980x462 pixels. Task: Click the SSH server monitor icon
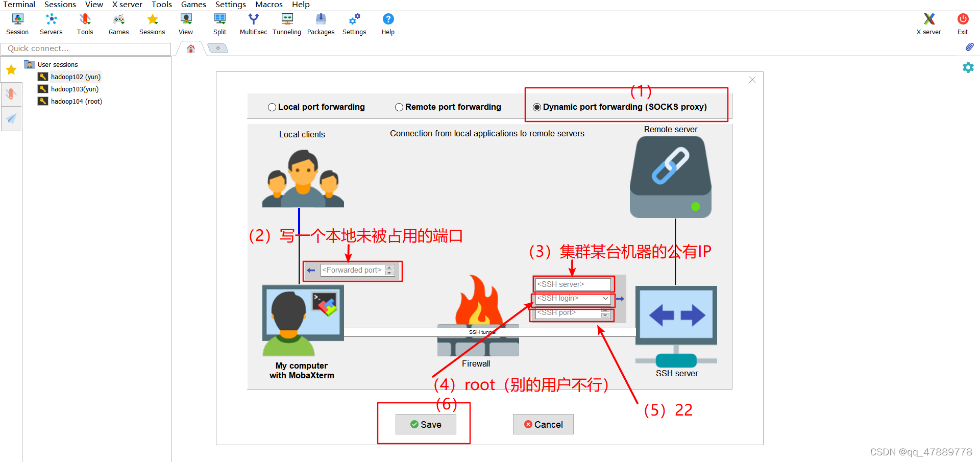tap(676, 327)
